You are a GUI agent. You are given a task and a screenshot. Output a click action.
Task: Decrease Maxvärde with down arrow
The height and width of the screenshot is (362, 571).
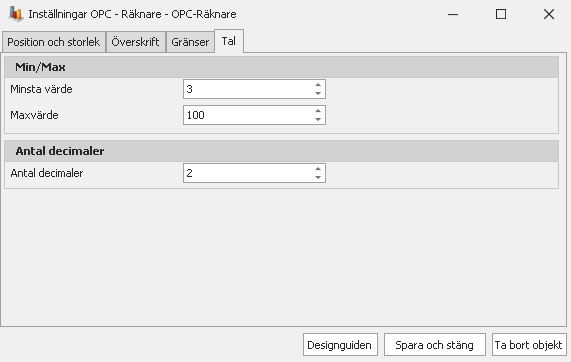318,120
